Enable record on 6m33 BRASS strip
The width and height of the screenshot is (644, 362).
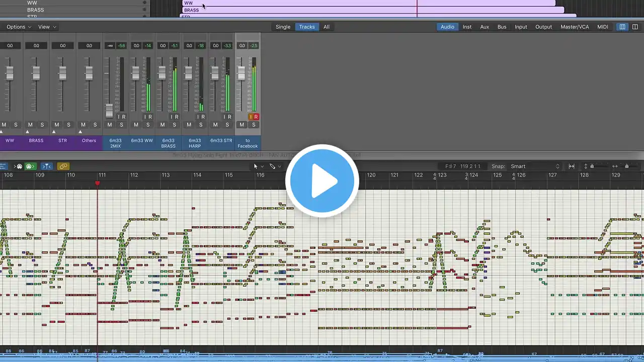[177, 117]
